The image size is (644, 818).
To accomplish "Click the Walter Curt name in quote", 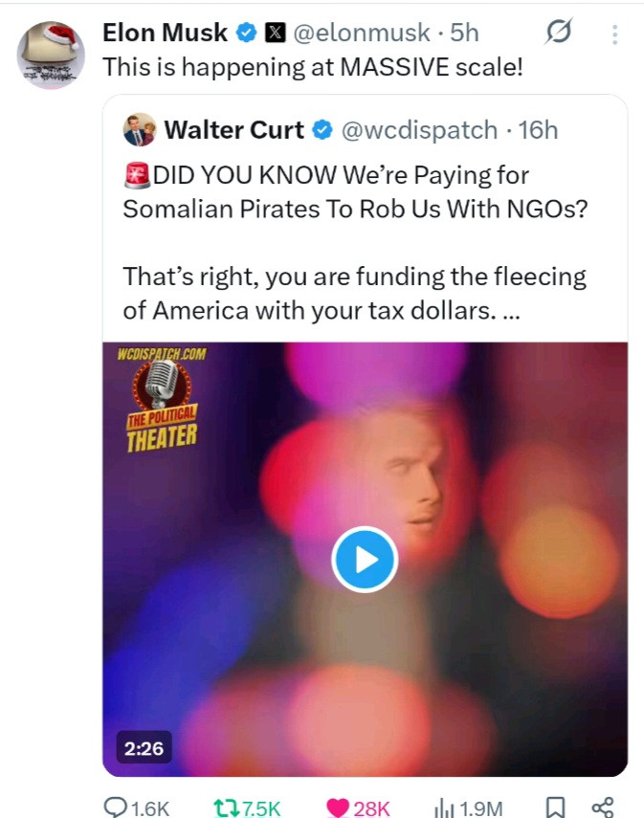I will 233,130.
